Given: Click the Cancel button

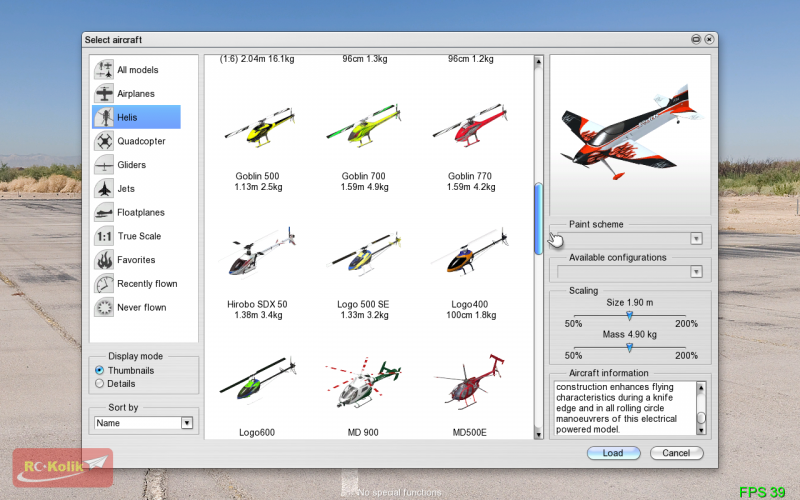Looking at the screenshot, I should [x=677, y=453].
